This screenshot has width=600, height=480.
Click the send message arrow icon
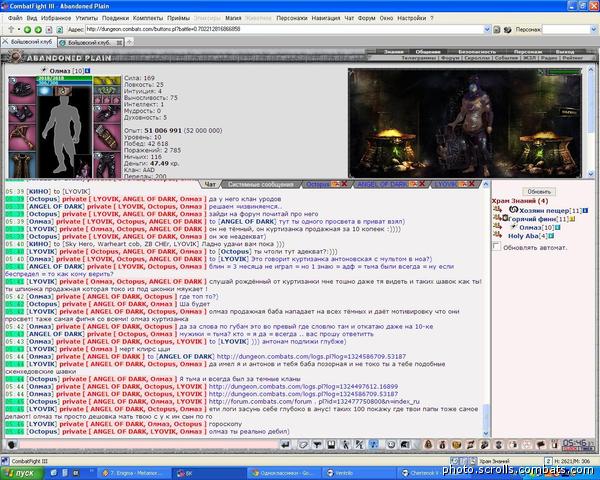coord(285,444)
